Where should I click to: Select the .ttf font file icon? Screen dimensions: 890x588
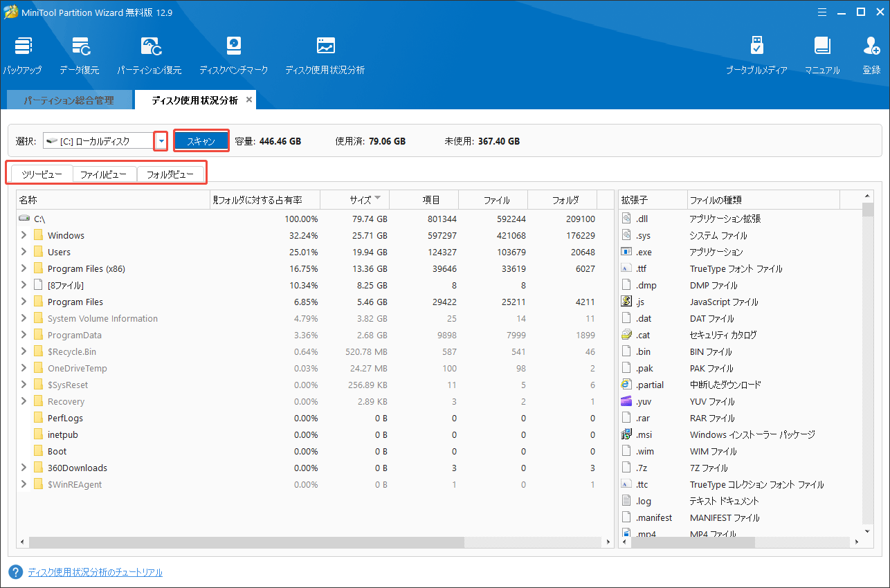click(x=626, y=268)
